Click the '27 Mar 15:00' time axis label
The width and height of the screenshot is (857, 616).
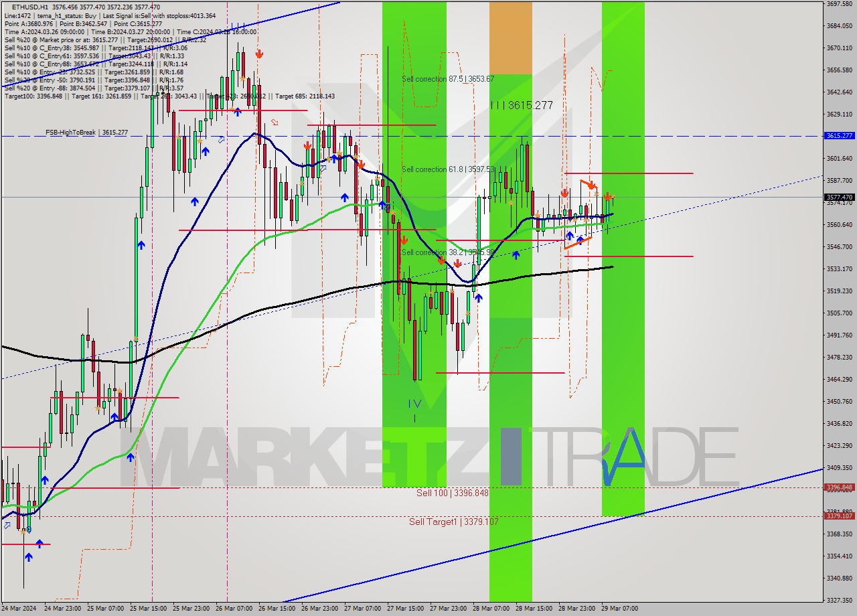[x=405, y=609]
